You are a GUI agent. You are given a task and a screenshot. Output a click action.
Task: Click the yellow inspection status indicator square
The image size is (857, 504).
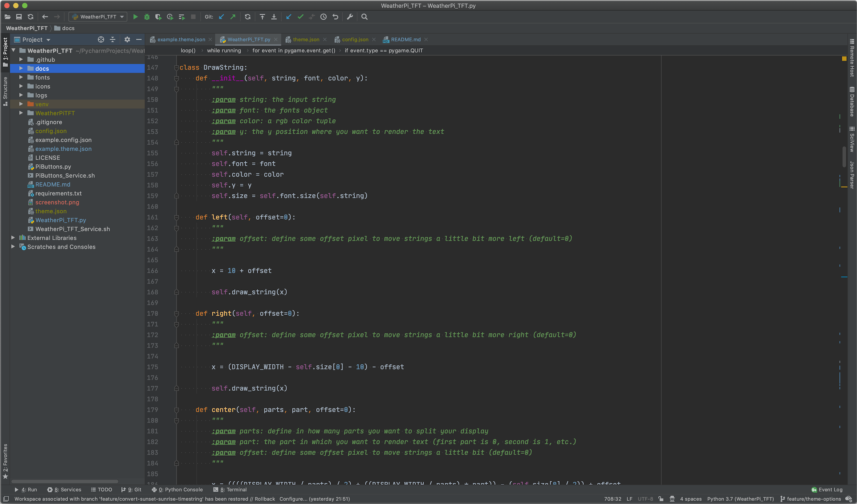(844, 59)
